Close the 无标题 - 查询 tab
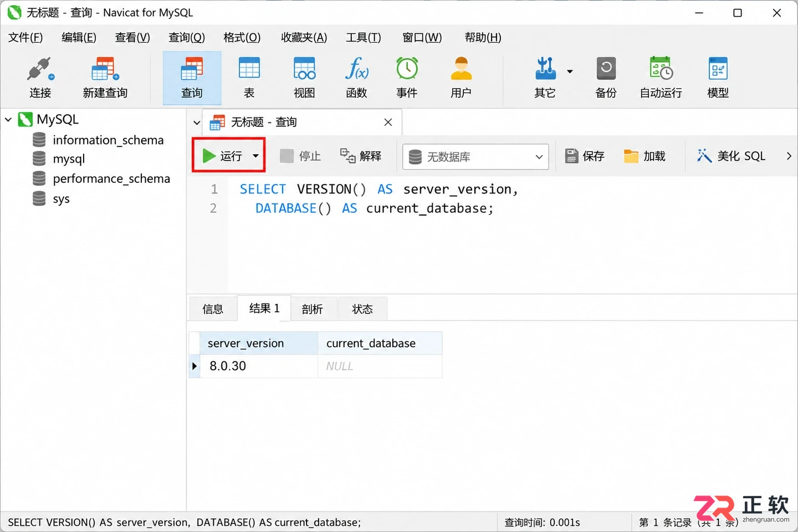Image resolution: width=798 pixels, height=532 pixels. coord(388,122)
